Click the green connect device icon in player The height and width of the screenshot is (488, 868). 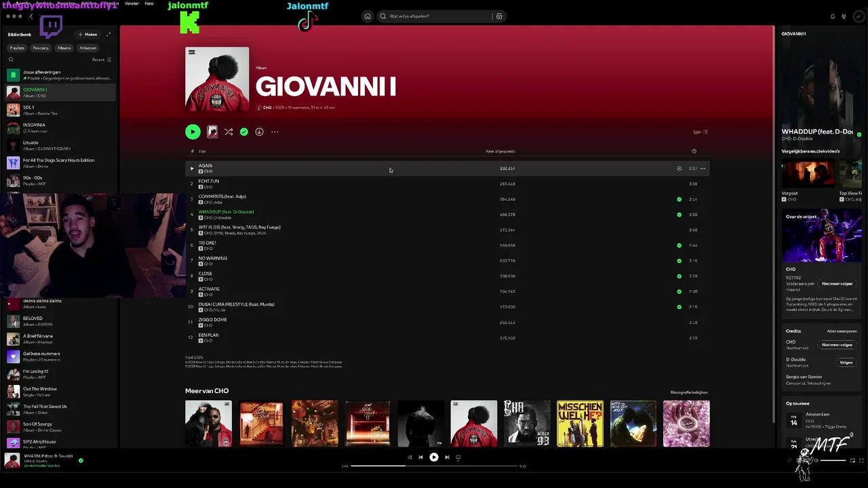click(458, 457)
